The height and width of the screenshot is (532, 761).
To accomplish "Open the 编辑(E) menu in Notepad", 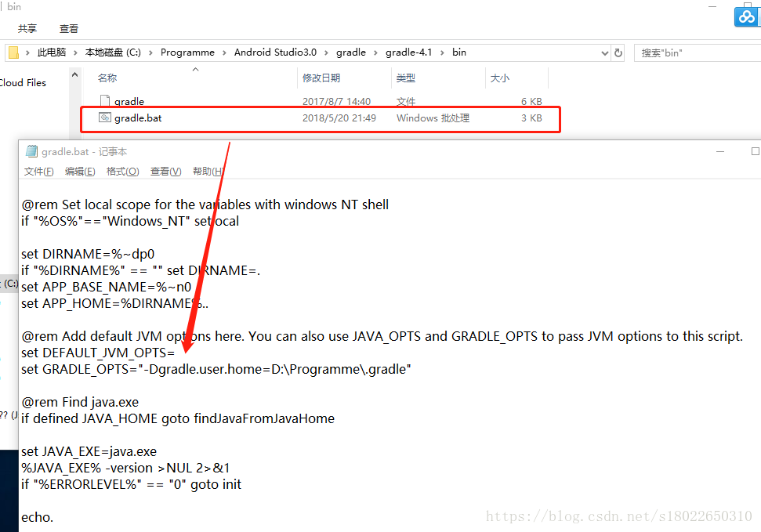I will [80, 172].
